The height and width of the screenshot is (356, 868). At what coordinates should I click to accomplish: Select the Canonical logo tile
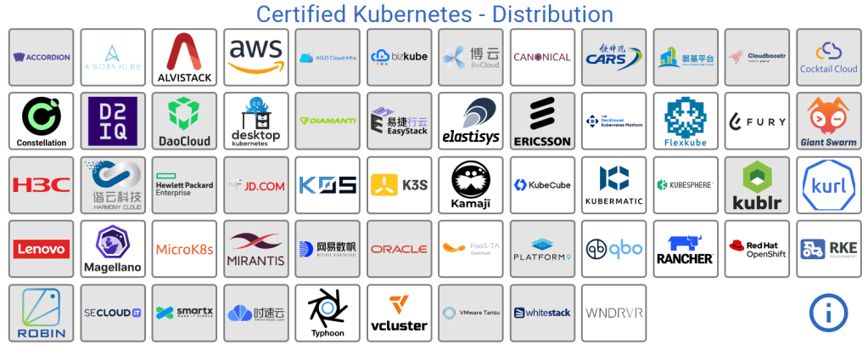click(x=542, y=57)
